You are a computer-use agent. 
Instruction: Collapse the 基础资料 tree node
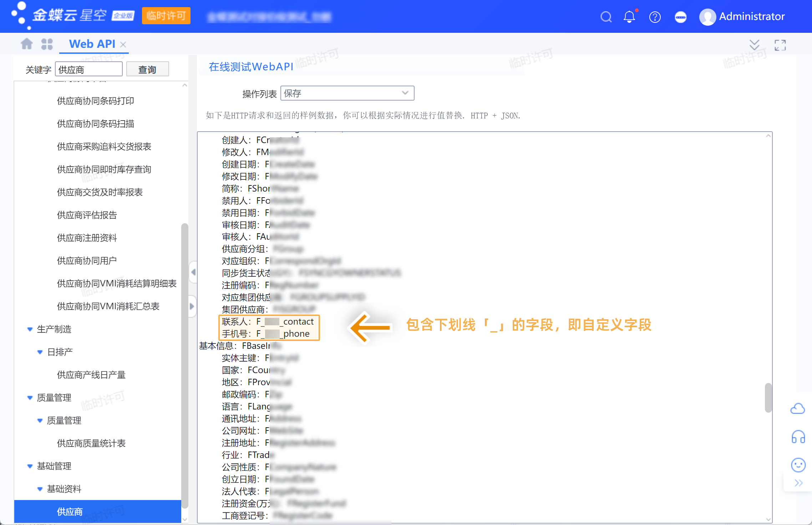click(40, 489)
